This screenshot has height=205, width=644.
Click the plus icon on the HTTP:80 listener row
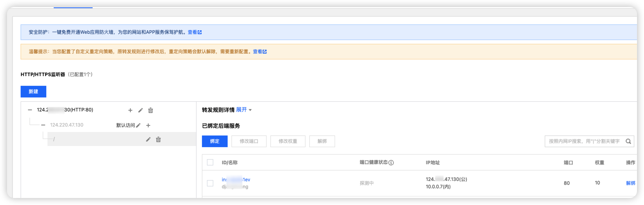pos(130,110)
